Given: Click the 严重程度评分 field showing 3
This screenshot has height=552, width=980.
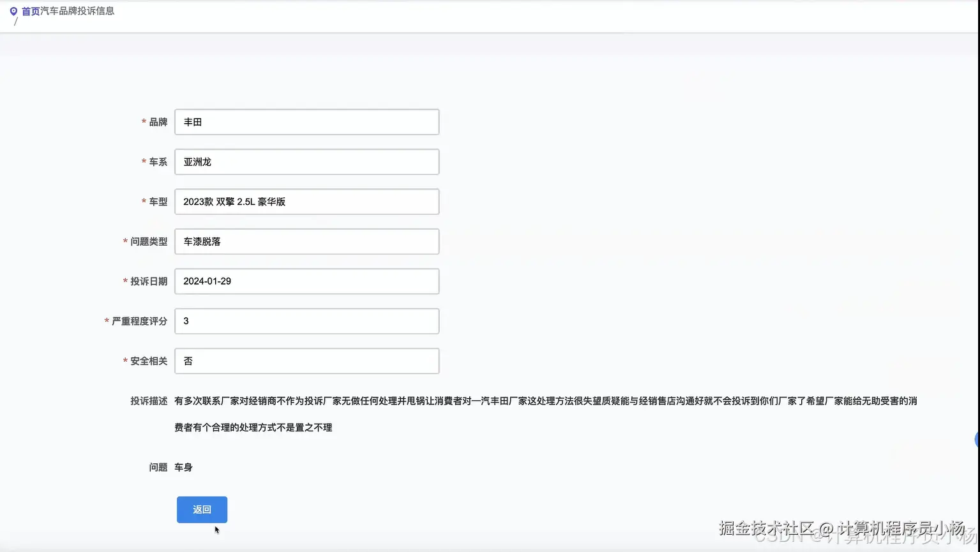Looking at the screenshot, I should [x=306, y=321].
